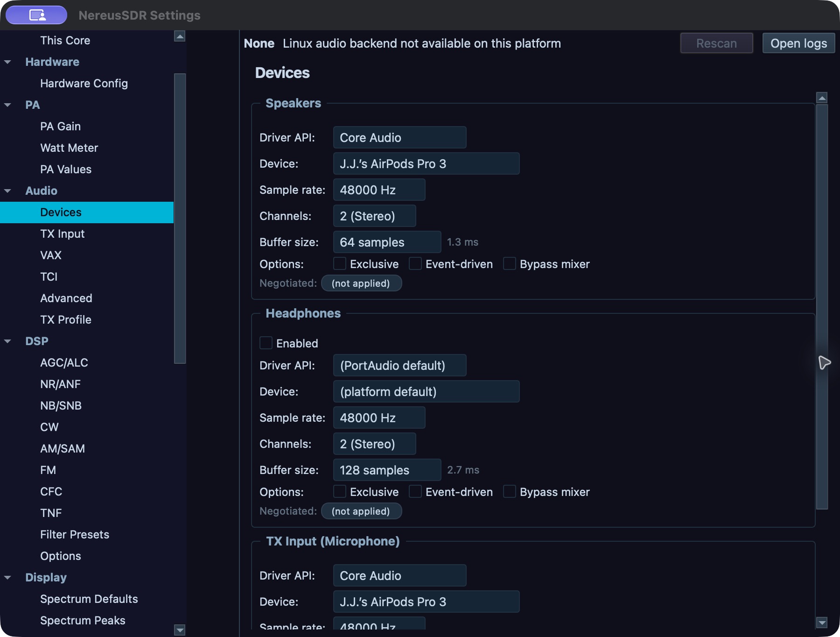The height and width of the screenshot is (637, 840).
Task: Open TX Input Driver API dropdown
Action: (x=400, y=575)
